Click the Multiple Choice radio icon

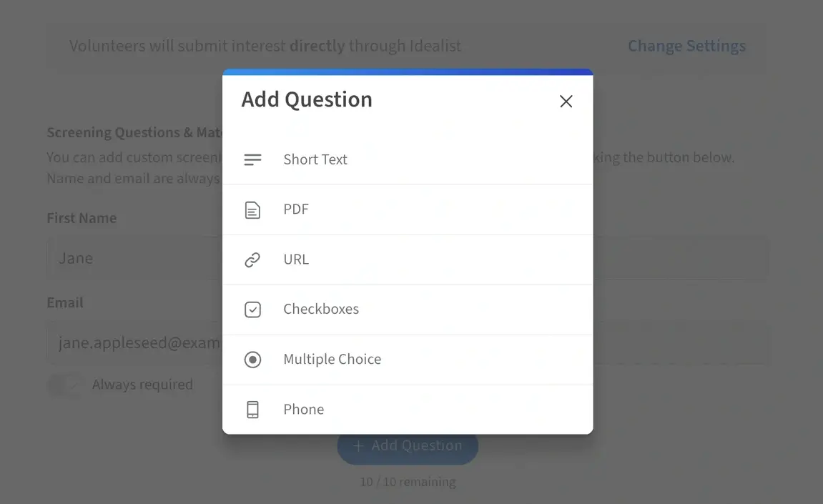252,359
